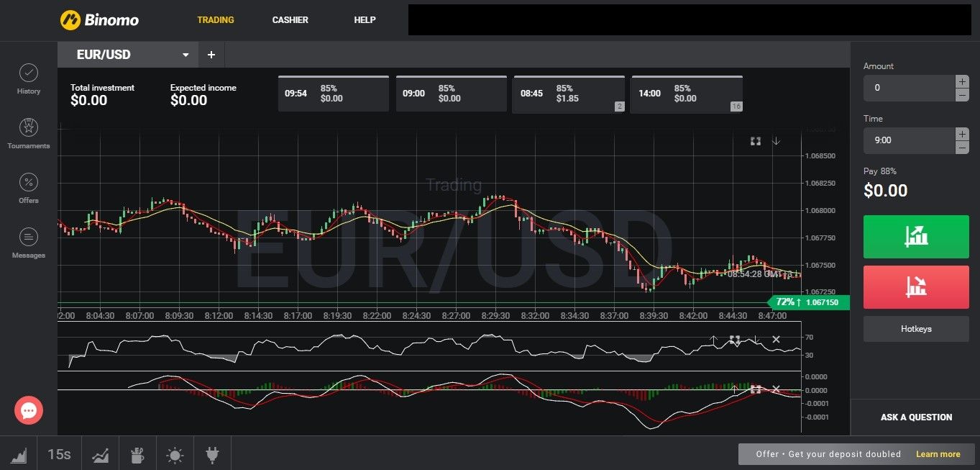Open the 15s timeframe selector
The image size is (980, 470).
[x=59, y=454]
